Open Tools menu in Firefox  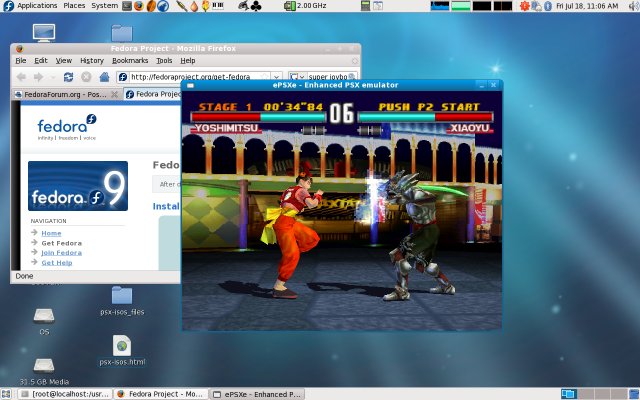(x=164, y=60)
